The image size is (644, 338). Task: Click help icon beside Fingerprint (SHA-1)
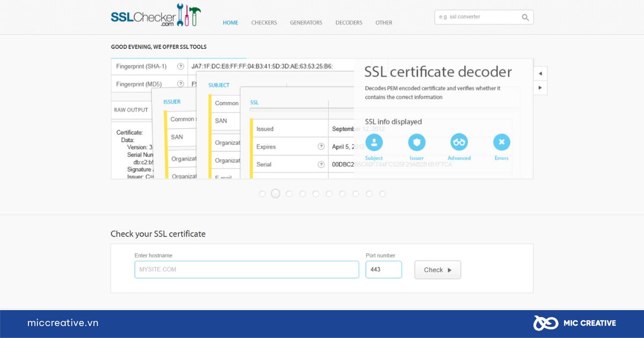pos(181,67)
